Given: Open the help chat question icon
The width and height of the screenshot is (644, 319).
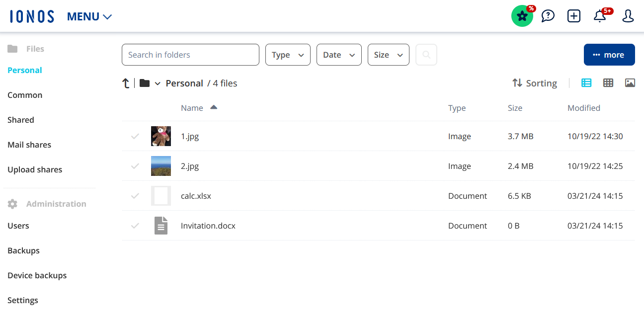Looking at the screenshot, I should click(x=548, y=16).
